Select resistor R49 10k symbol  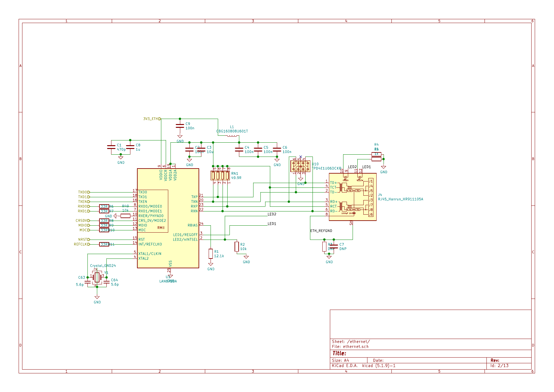[125, 216]
